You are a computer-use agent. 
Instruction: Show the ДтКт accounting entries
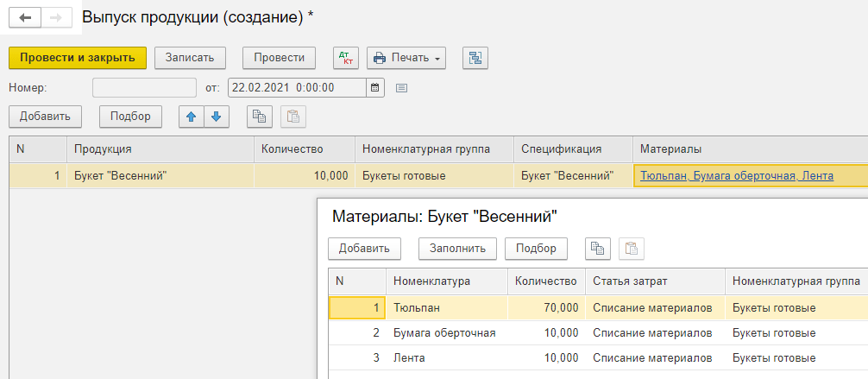coord(346,58)
